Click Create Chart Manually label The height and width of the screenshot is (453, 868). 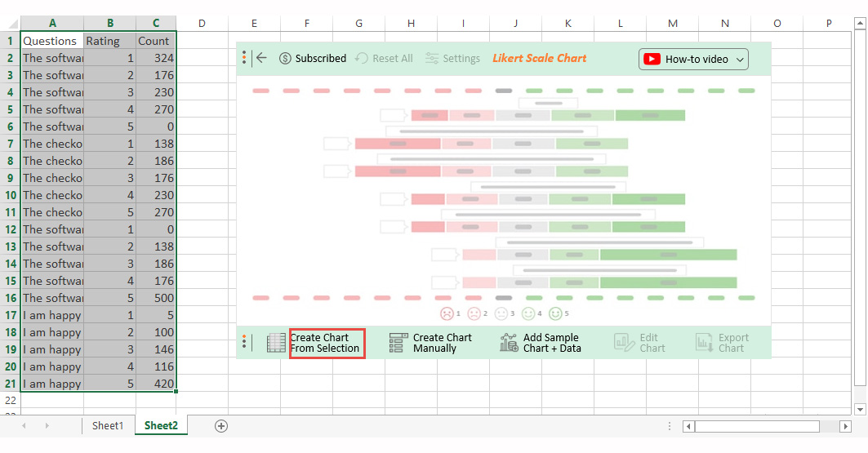443,343
